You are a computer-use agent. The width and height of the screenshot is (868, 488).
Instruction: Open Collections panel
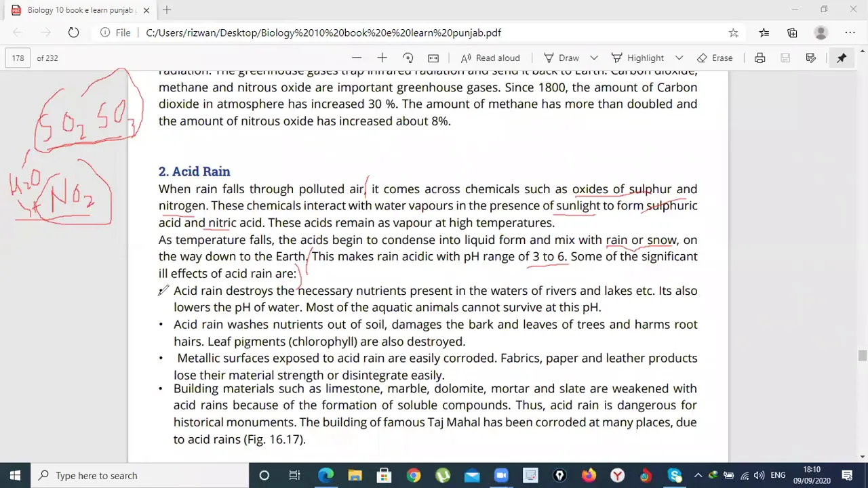pos(792,33)
